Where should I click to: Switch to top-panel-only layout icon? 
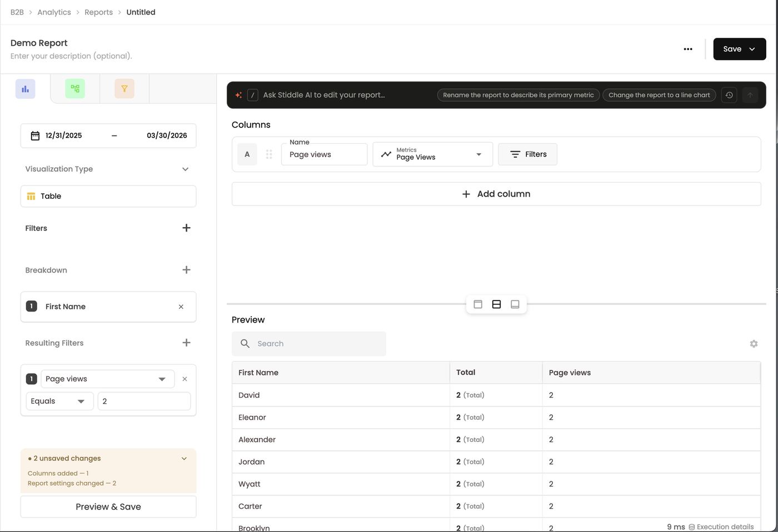[478, 304]
